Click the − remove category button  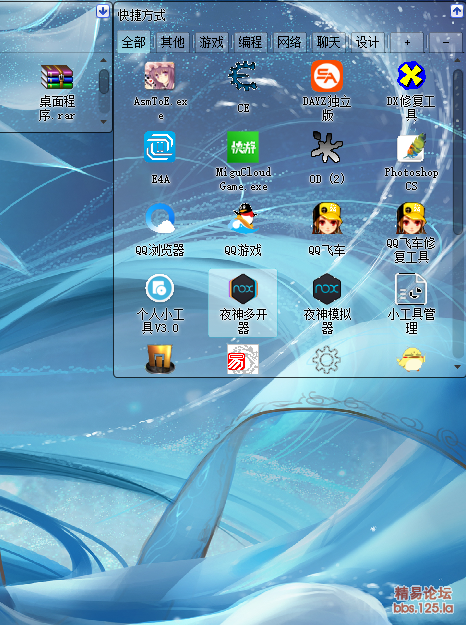coord(446,42)
